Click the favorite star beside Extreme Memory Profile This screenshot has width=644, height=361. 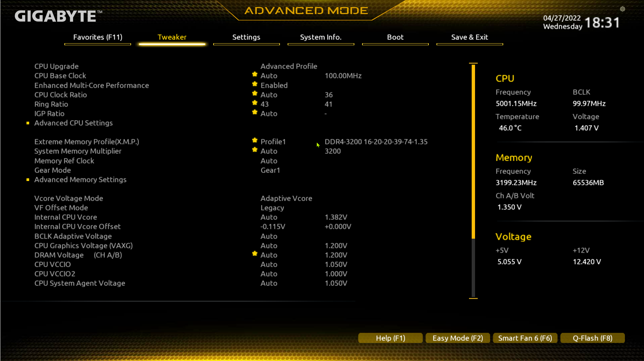point(255,140)
